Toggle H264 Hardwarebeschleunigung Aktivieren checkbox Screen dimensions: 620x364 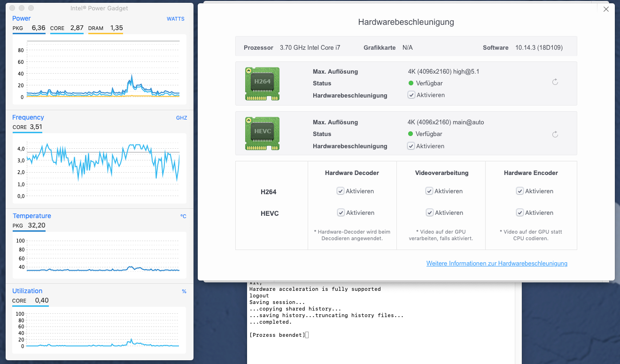[x=411, y=95]
